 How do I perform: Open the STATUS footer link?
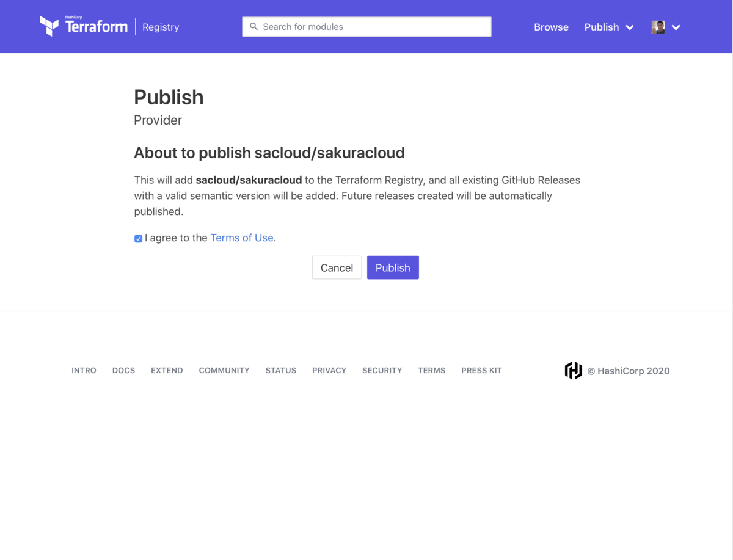(281, 370)
